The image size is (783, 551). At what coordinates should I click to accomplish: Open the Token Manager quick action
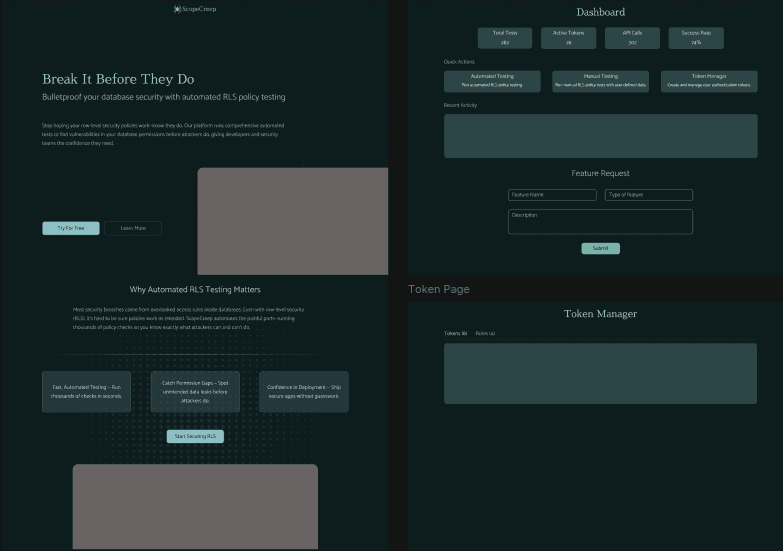(x=709, y=81)
